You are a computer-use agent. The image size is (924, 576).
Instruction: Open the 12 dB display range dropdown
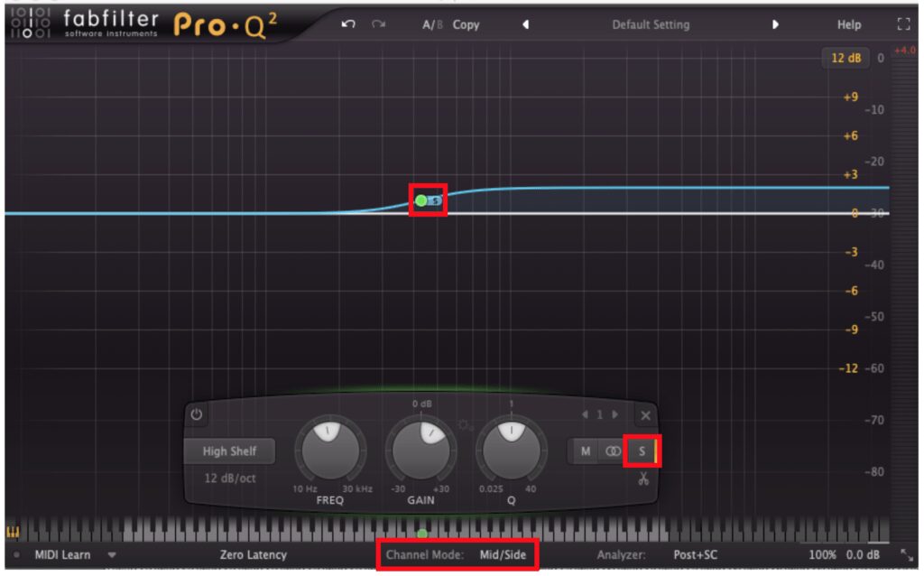point(845,58)
